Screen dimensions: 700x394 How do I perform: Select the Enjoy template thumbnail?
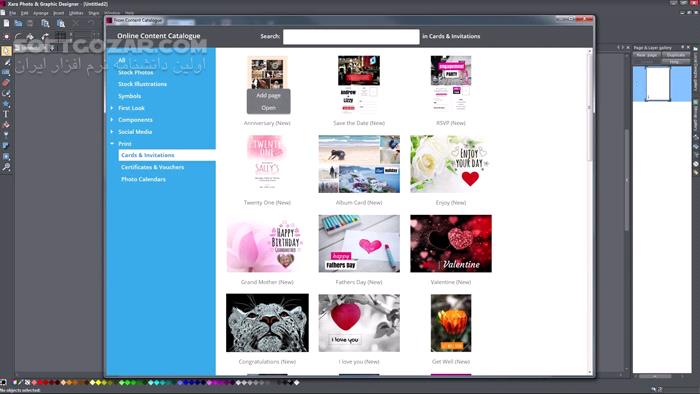[450, 164]
